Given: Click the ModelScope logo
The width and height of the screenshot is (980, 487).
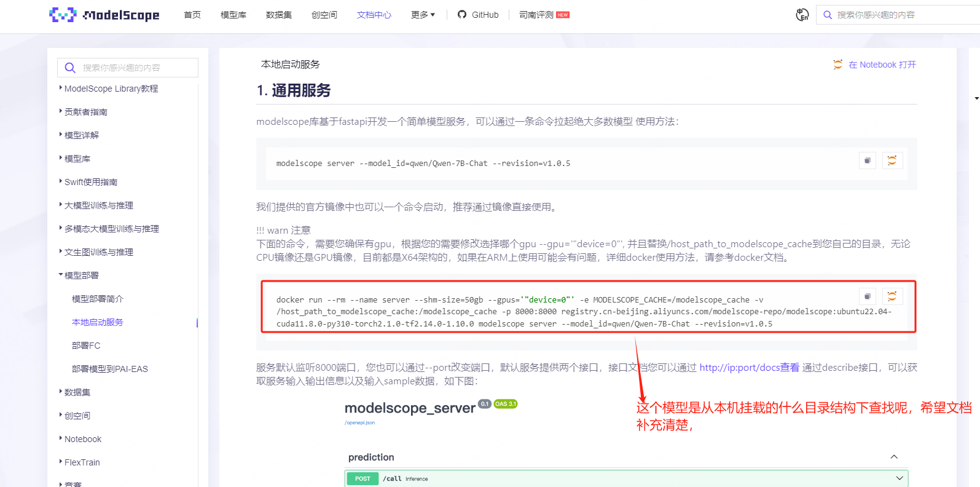Looking at the screenshot, I should pyautogui.click(x=104, y=15).
